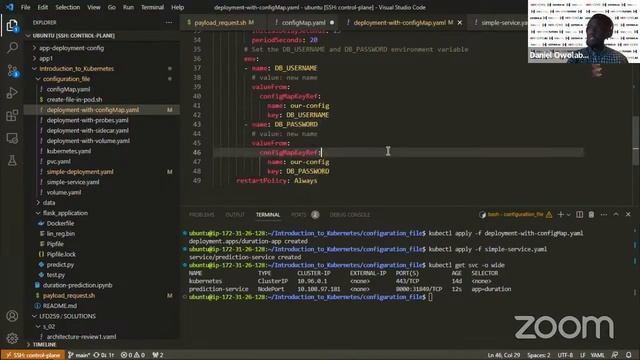Close deployment-with-configMap.yaml editor tab

pyautogui.click(x=460, y=23)
